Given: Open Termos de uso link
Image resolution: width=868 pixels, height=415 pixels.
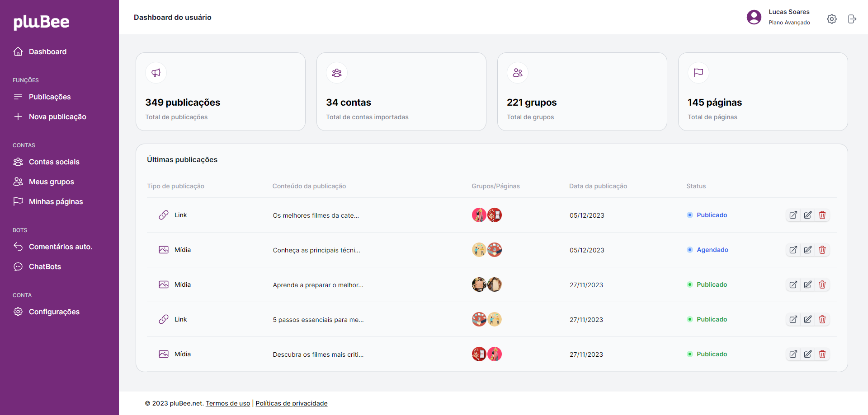Looking at the screenshot, I should (228, 403).
